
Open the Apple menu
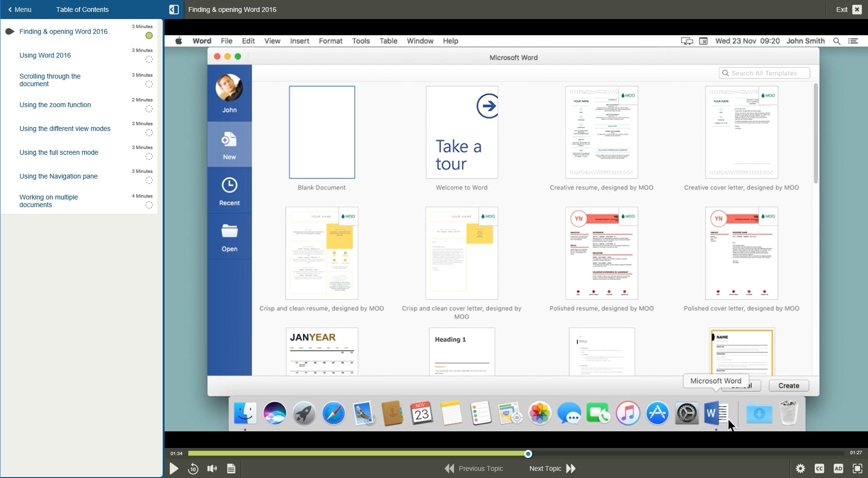pos(178,41)
